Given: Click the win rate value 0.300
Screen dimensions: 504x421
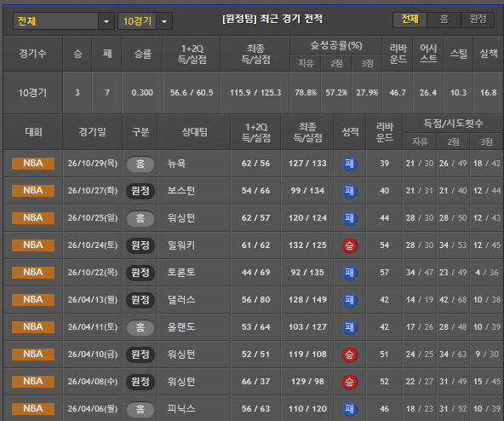Looking at the screenshot, I should pos(142,93).
